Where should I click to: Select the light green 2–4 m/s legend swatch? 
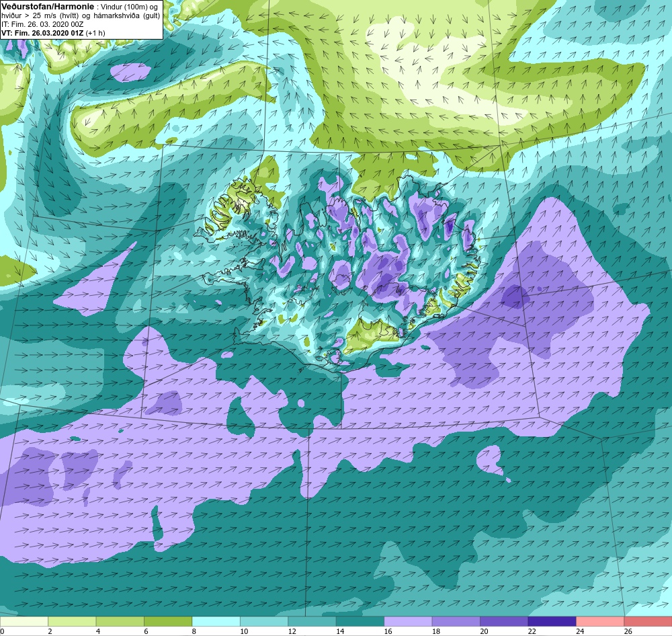(x=72, y=621)
